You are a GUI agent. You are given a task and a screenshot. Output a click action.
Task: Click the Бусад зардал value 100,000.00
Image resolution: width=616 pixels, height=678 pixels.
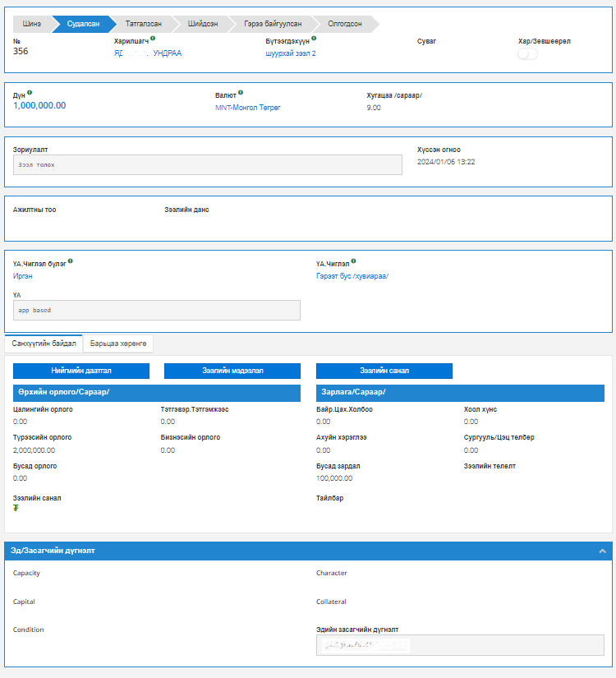(334, 478)
